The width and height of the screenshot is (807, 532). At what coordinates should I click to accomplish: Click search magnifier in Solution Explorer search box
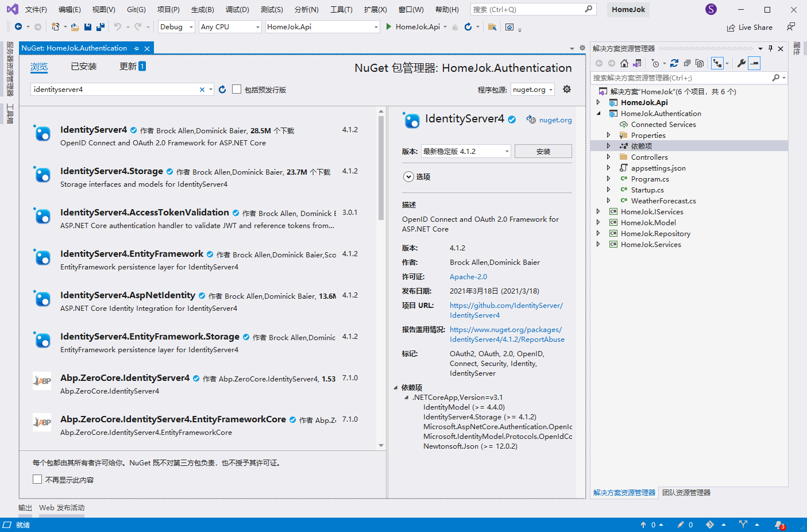pos(776,78)
